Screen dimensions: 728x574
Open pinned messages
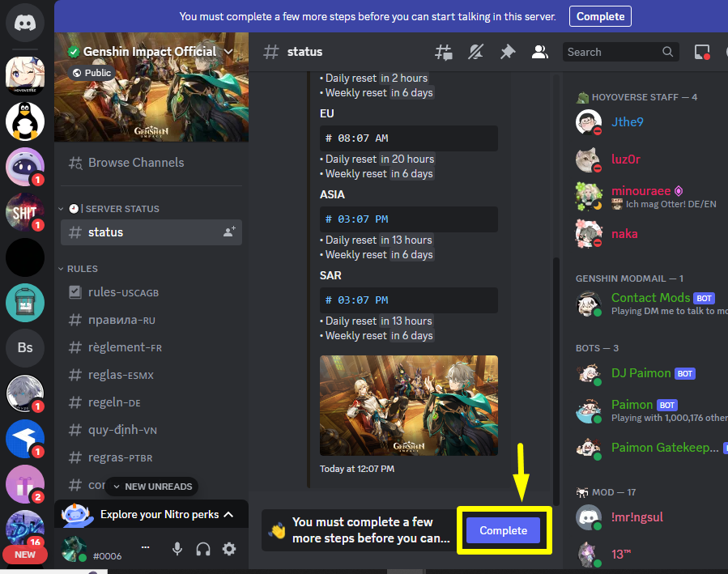508,52
